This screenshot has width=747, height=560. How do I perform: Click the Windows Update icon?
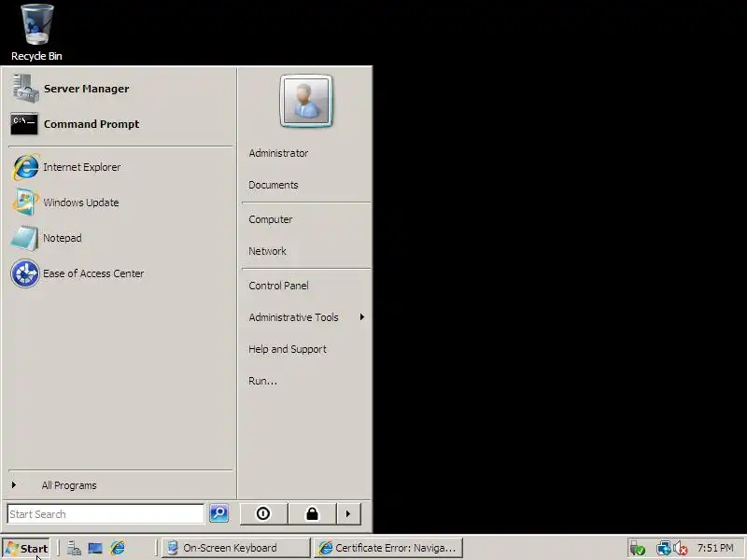pos(25,202)
